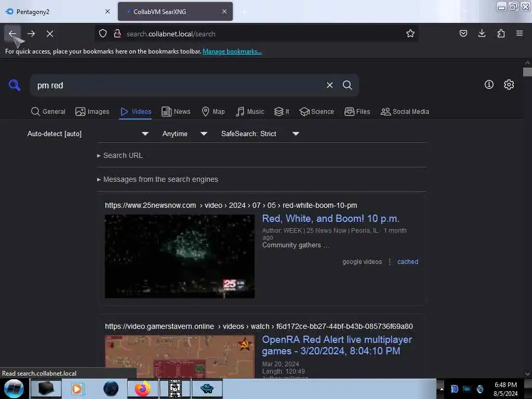Bookmark this page with the star icon
The height and width of the screenshot is (399, 532).
click(410, 34)
